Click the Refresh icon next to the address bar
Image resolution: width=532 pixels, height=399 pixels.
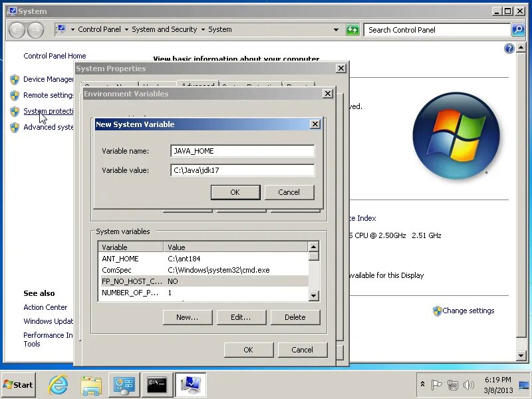[x=352, y=30]
